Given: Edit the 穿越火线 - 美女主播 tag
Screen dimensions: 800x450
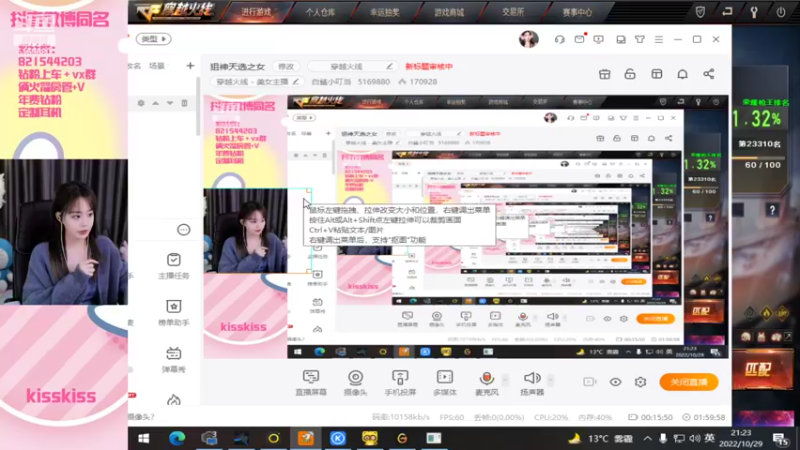Looking at the screenshot, I should click(x=257, y=82).
